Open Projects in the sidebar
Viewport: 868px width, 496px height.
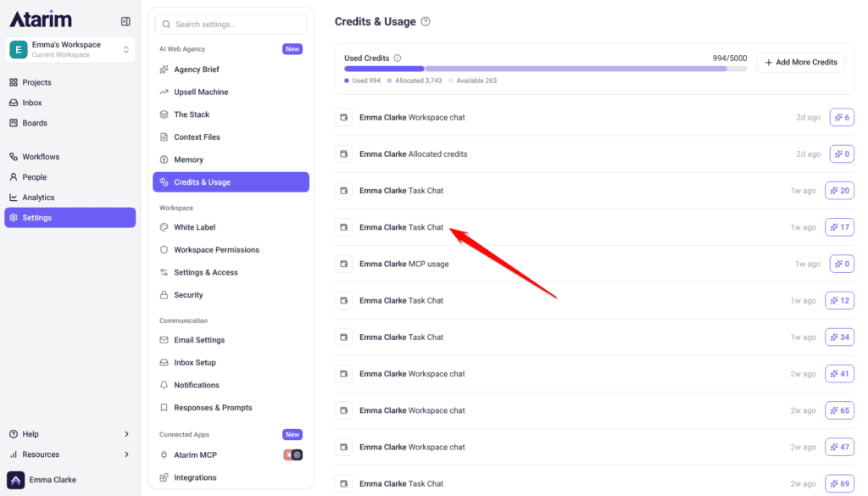click(x=36, y=82)
